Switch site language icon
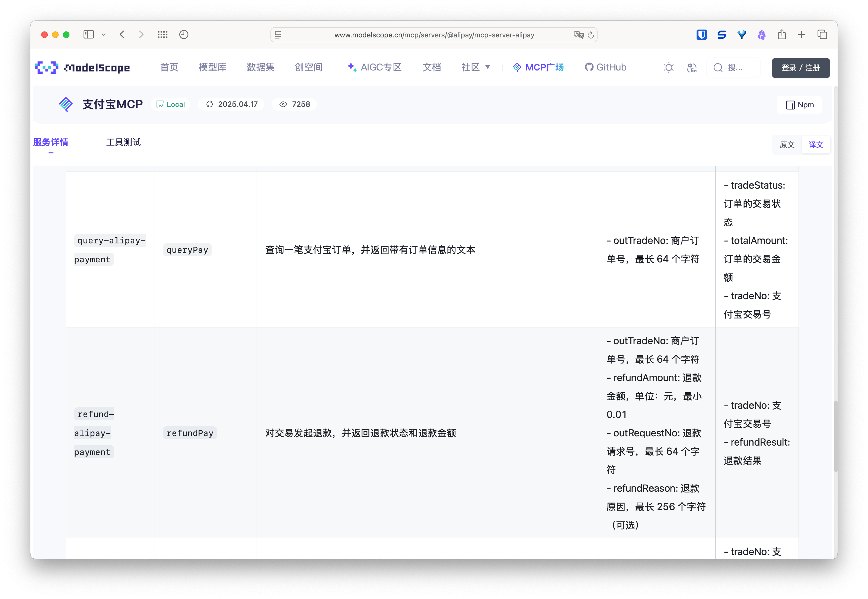 pyautogui.click(x=691, y=67)
